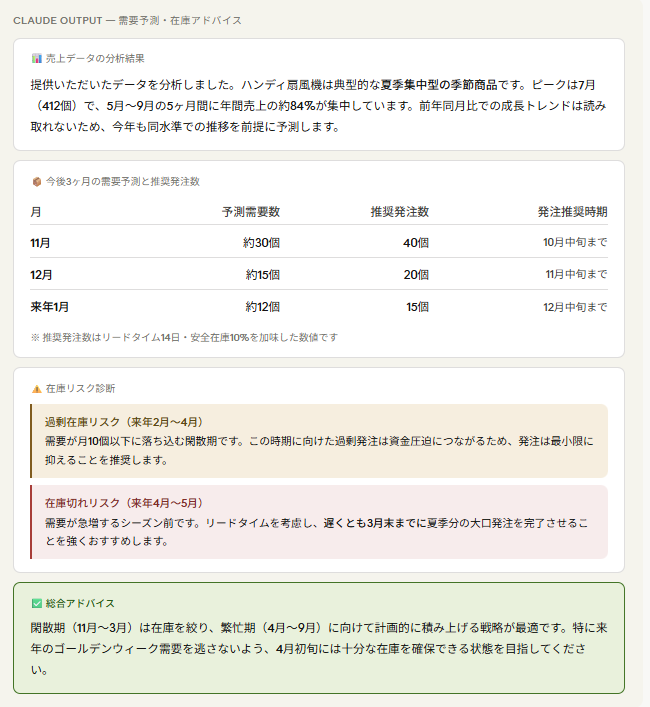Viewport: 650px width, 707px height.
Task: Click the 在庫リスク診断 heading
Action: click(81, 389)
